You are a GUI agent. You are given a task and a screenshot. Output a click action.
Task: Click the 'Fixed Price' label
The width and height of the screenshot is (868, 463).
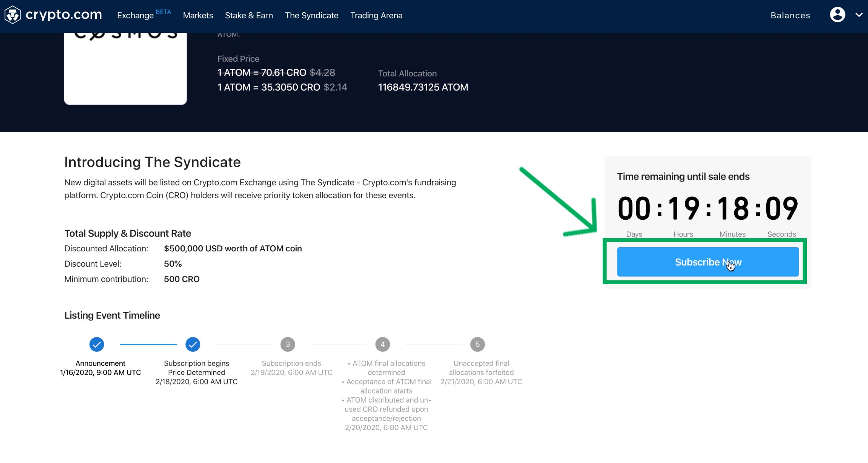pyautogui.click(x=238, y=59)
